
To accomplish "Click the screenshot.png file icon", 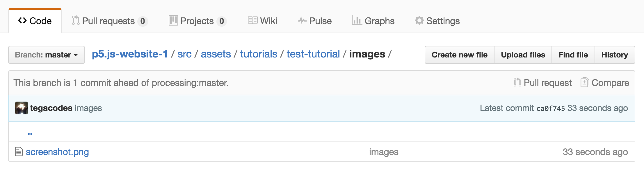I will pyautogui.click(x=19, y=152).
